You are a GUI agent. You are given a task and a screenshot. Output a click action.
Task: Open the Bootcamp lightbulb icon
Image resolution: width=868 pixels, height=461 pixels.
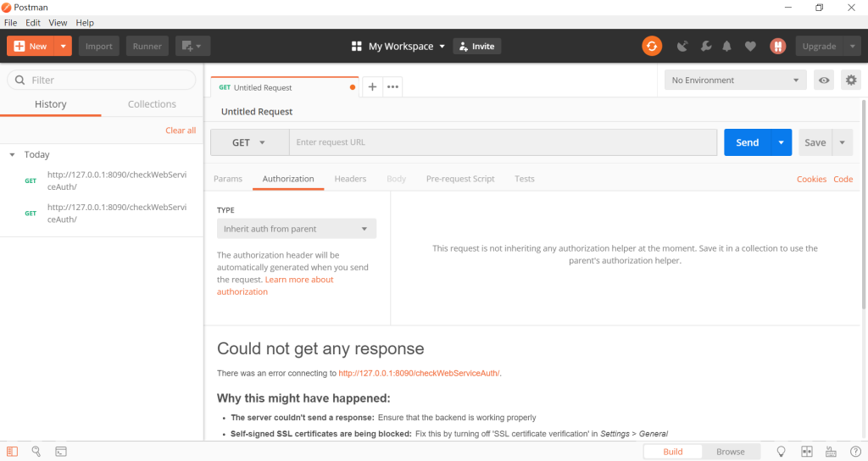pyautogui.click(x=781, y=452)
